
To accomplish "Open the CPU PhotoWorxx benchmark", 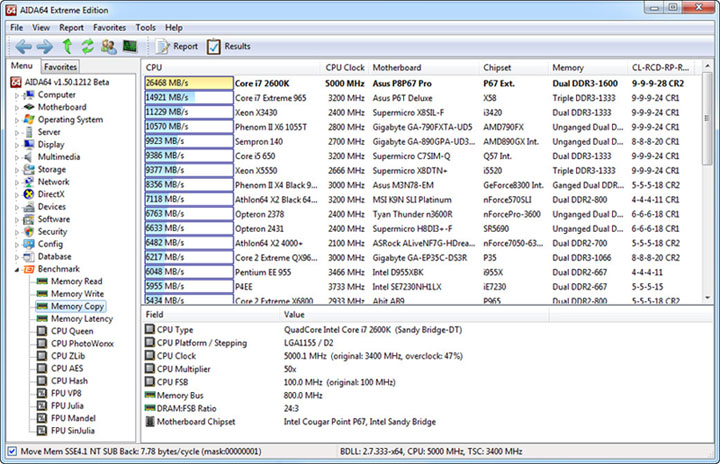I will (x=83, y=343).
